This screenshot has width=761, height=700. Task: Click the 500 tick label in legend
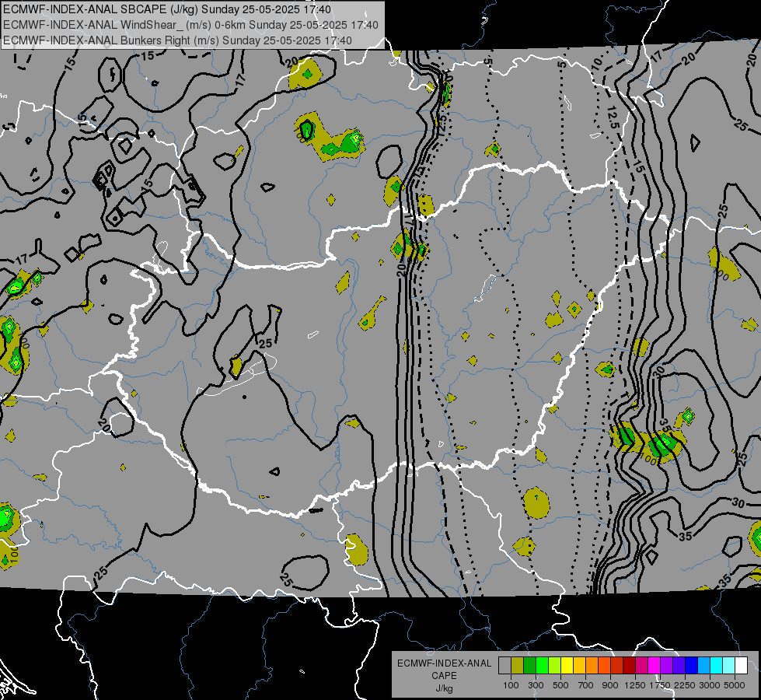560,685
